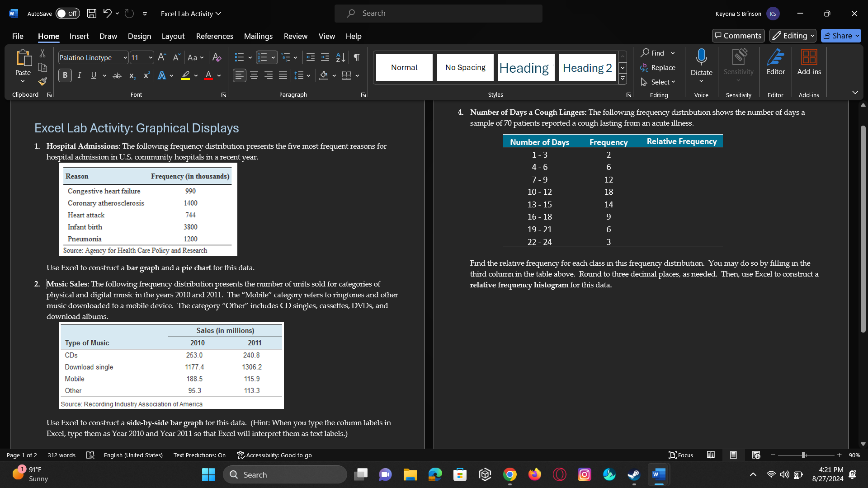Toggle Bold formatting

pos(65,75)
